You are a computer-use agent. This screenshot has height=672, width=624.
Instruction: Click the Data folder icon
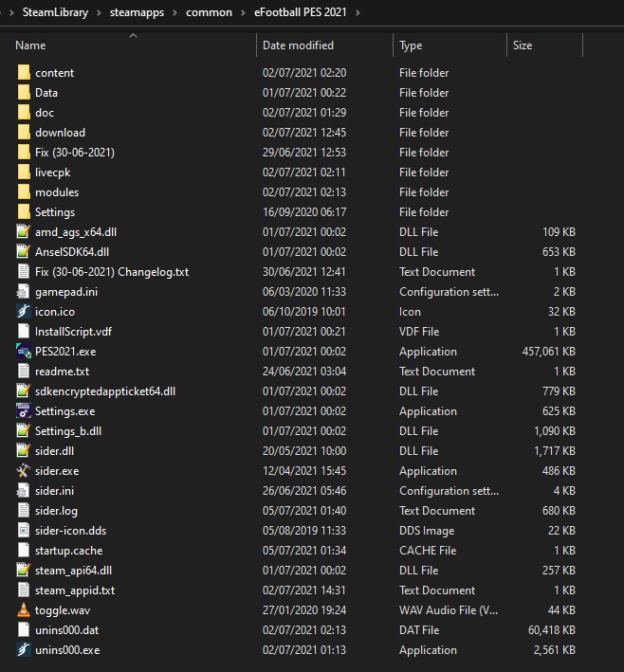pos(24,92)
